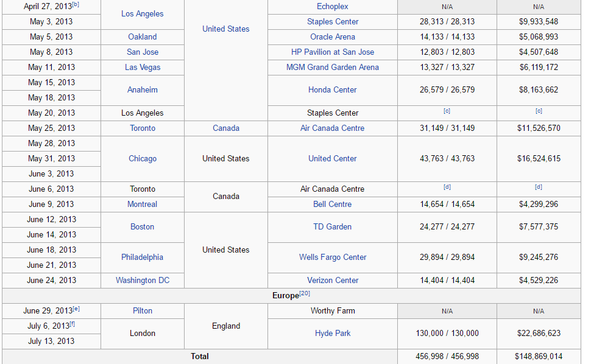This screenshot has height=364, width=591.
Task: Open the blue Staples Center link
Action: 333,22
